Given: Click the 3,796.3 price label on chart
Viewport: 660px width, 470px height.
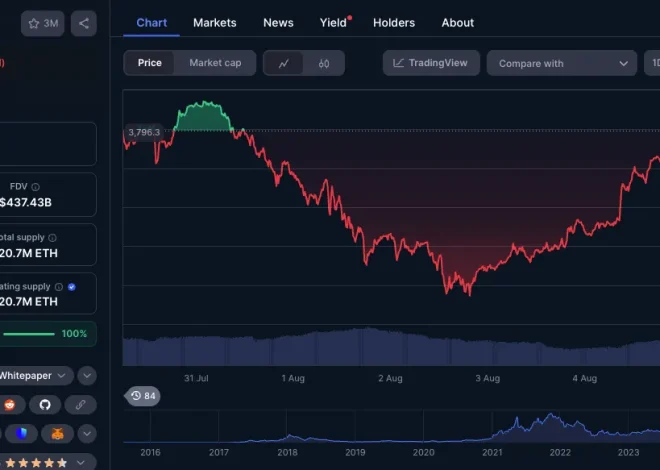Looking at the screenshot, I should 144,132.
